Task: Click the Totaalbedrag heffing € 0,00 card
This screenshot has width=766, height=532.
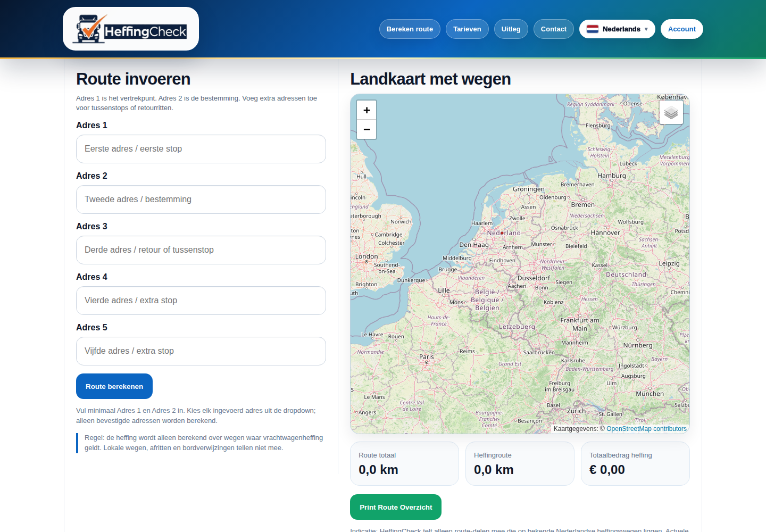Action: (635, 463)
